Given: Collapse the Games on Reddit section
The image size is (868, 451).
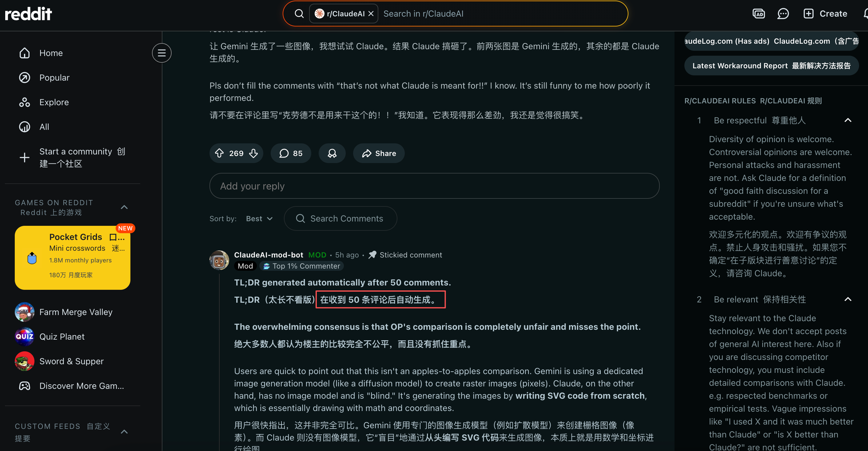Looking at the screenshot, I should (x=124, y=207).
